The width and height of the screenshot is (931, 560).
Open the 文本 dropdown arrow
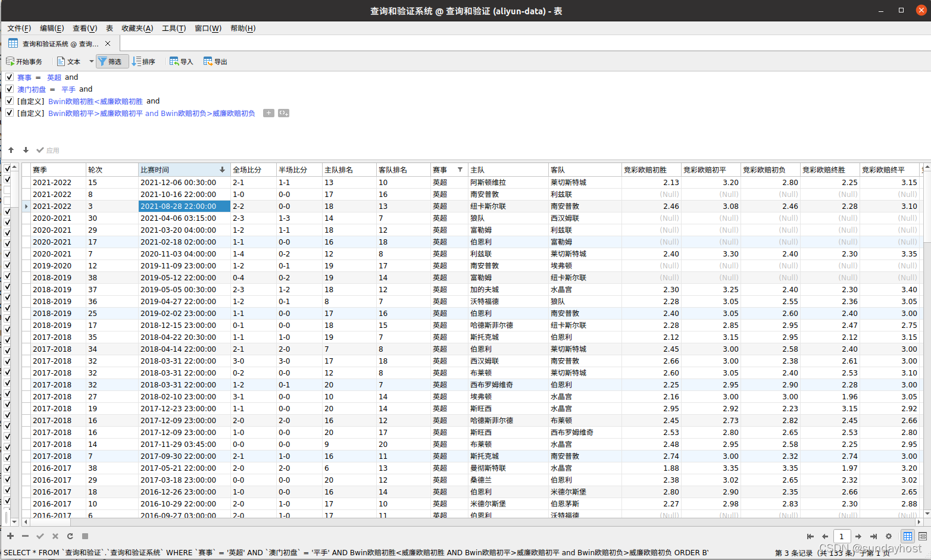(x=91, y=61)
